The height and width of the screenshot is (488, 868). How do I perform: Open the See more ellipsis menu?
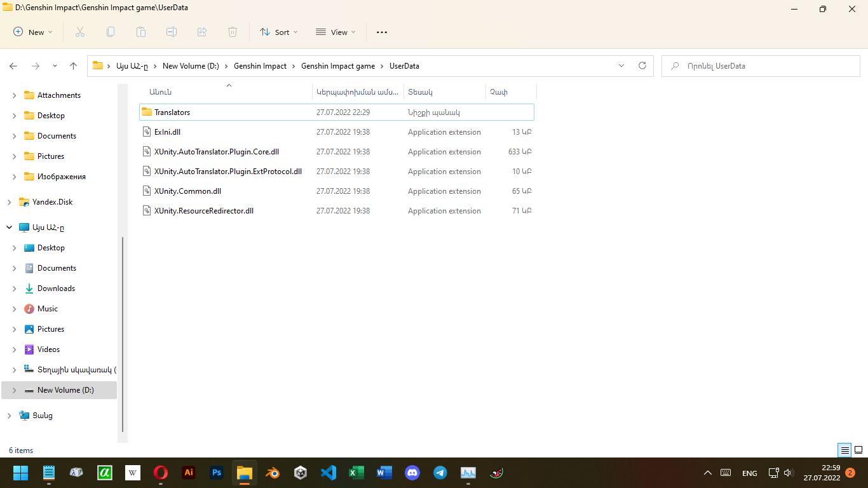pos(382,32)
